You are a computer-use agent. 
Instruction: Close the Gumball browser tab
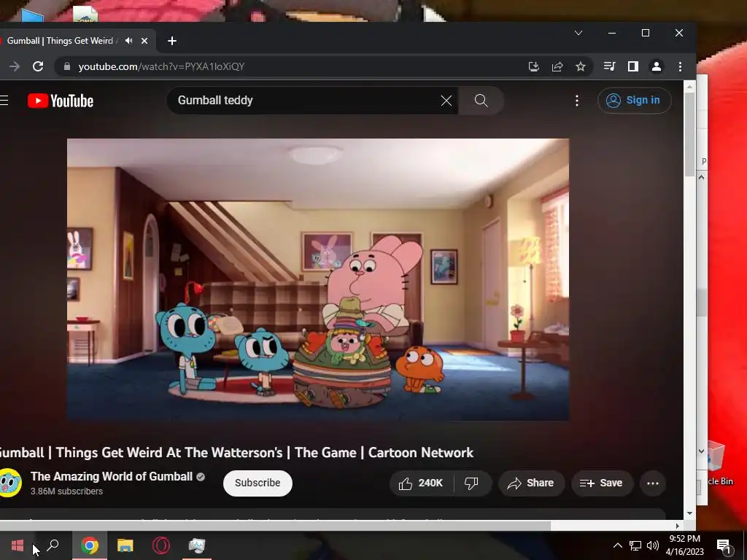[x=144, y=41]
